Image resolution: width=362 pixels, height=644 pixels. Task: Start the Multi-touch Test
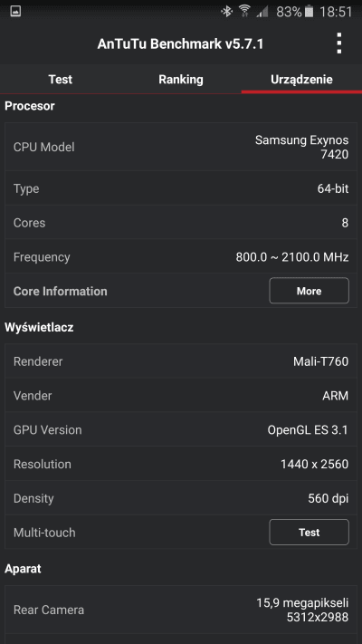pos(309,533)
